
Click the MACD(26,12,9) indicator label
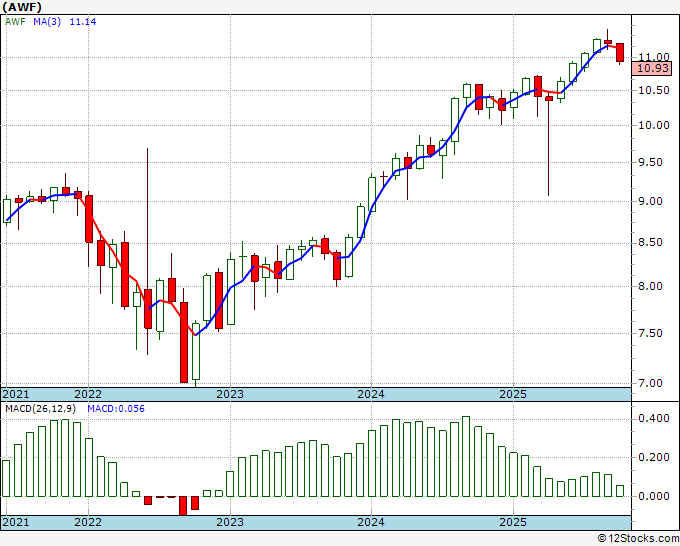[41, 409]
